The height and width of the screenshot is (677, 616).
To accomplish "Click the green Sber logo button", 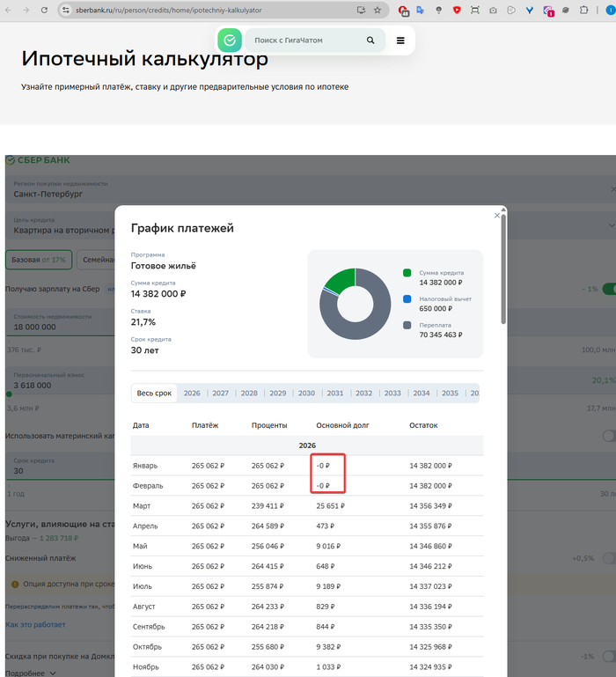I will (230, 40).
